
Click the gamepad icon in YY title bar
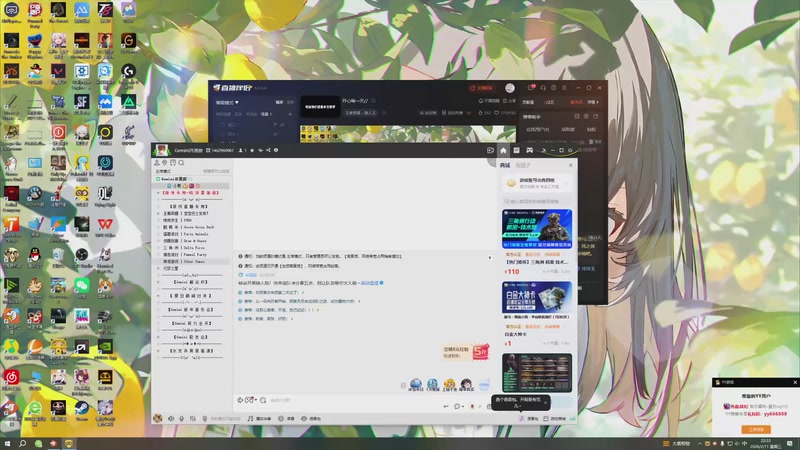tap(530, 151)
